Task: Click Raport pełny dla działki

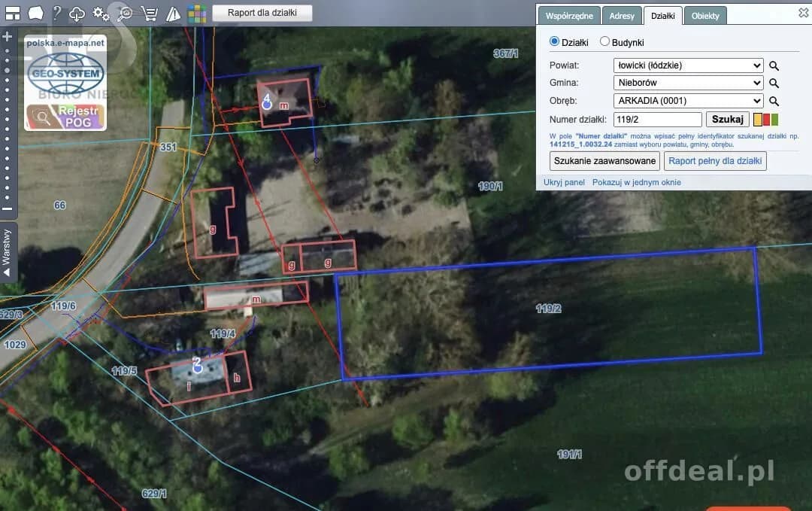Action: [715, 160]
